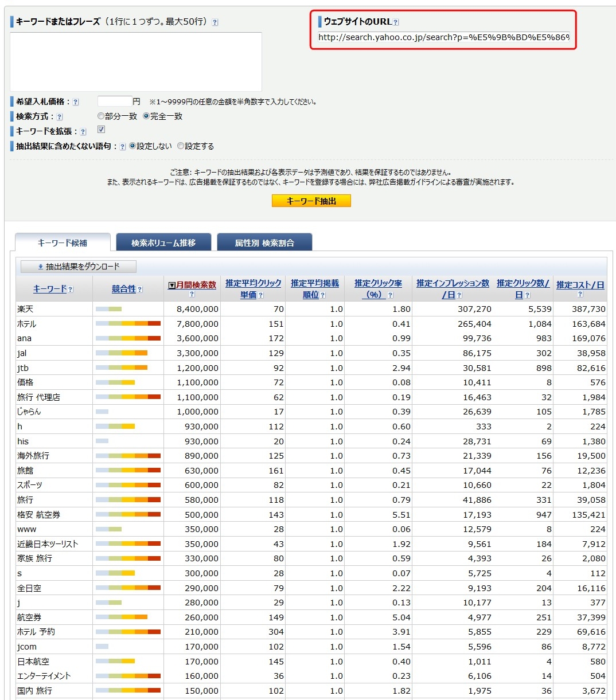This screenshot has height=700, width=616.
Task: Open the help icon beside 検索方式
Action: click(x=60, y=117)
